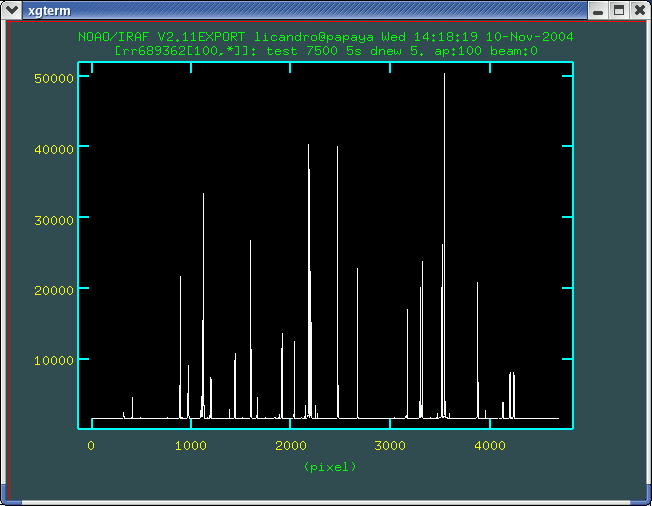Click the spectral peak just above 40000
The height and width of the screenshot is (506, 652).
coord(308,148)
